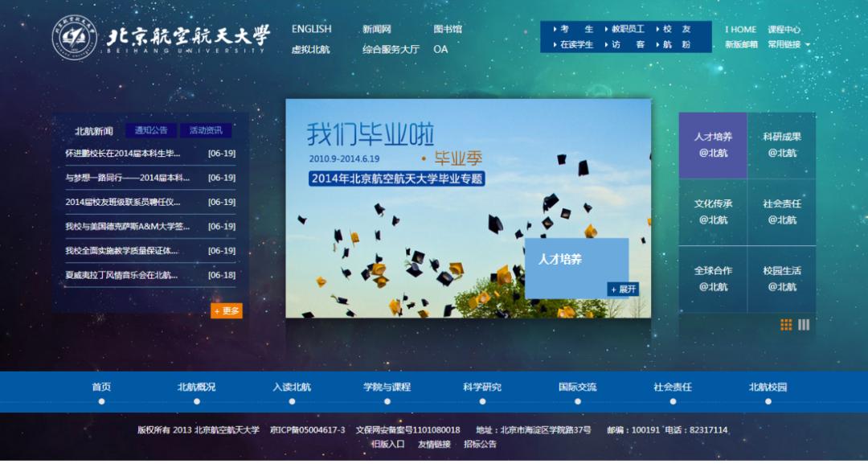
Task: Open the 国际交流 navigation menu
Action: pos(578,387)
